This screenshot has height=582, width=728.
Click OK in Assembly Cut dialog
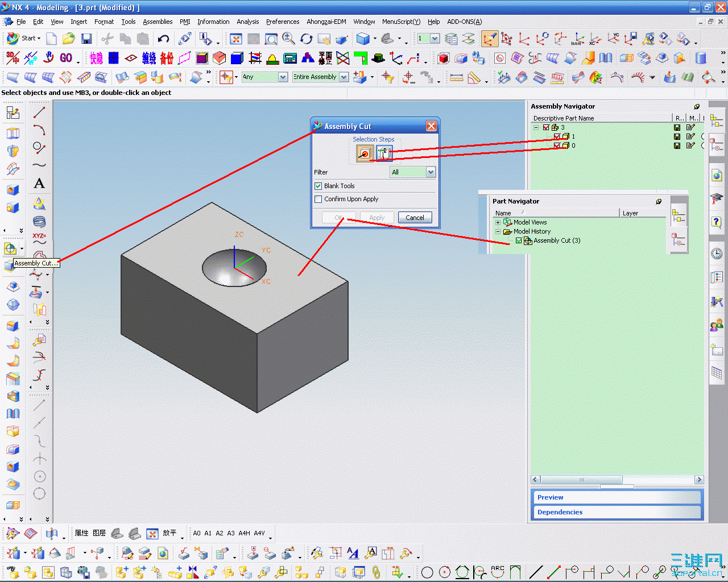pyautogui.click(x=339, y=218)
